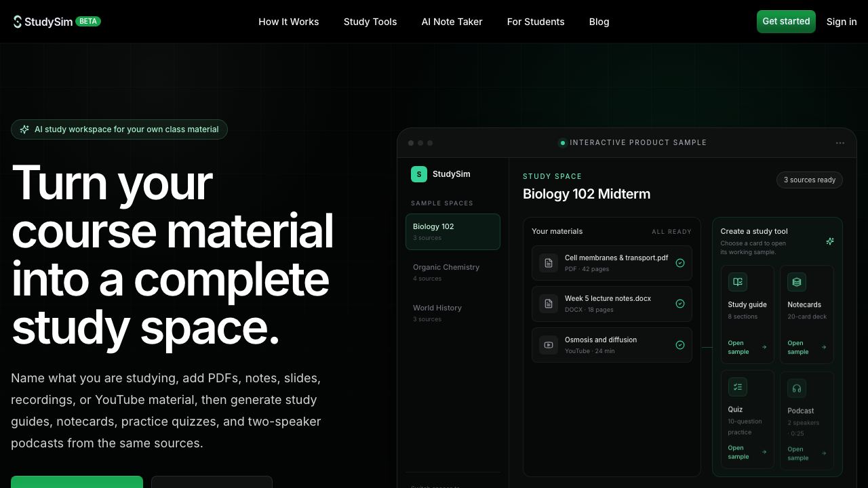This screenshot has width=868, height=488.
Task: Open the Study Tools menu item
Action: 370,22
